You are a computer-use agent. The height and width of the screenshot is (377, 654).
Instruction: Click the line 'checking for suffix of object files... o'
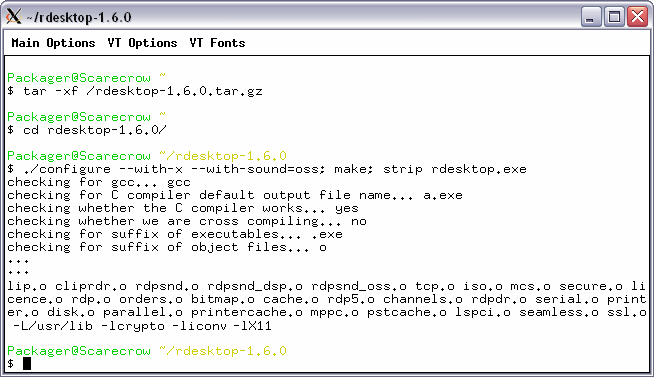(167, 247)
